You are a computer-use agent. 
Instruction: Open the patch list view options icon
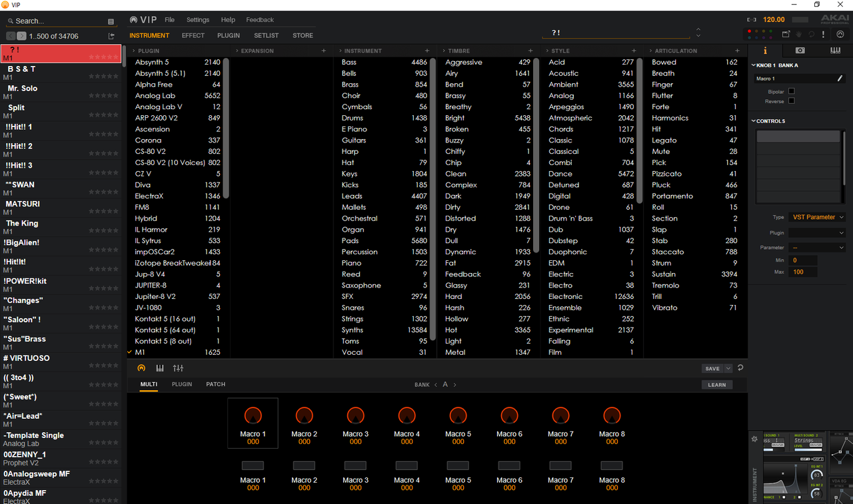(111, 21)
